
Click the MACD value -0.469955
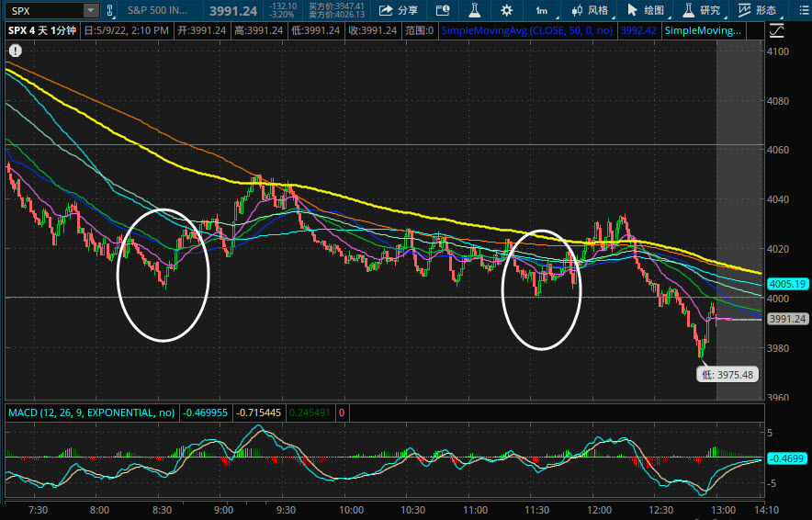206,413
